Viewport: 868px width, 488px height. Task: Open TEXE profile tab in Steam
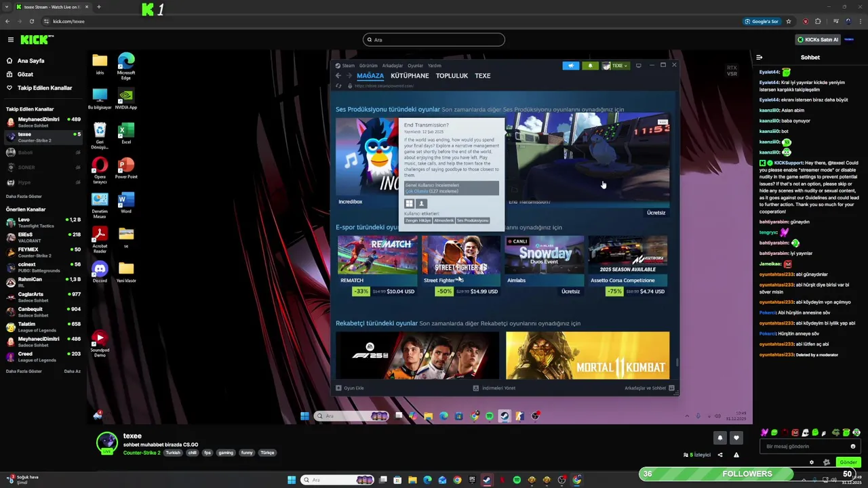tap(482, 76)
